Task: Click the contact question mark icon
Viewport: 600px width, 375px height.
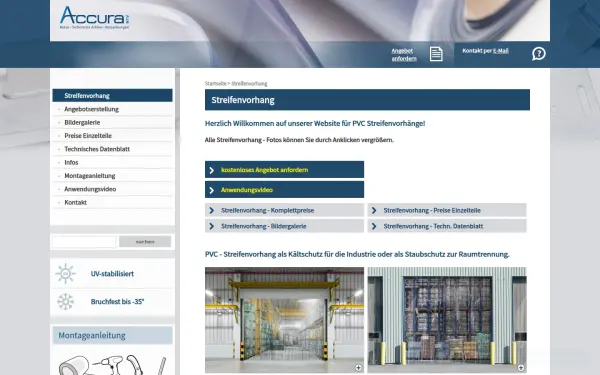Action: pos(538,54)
